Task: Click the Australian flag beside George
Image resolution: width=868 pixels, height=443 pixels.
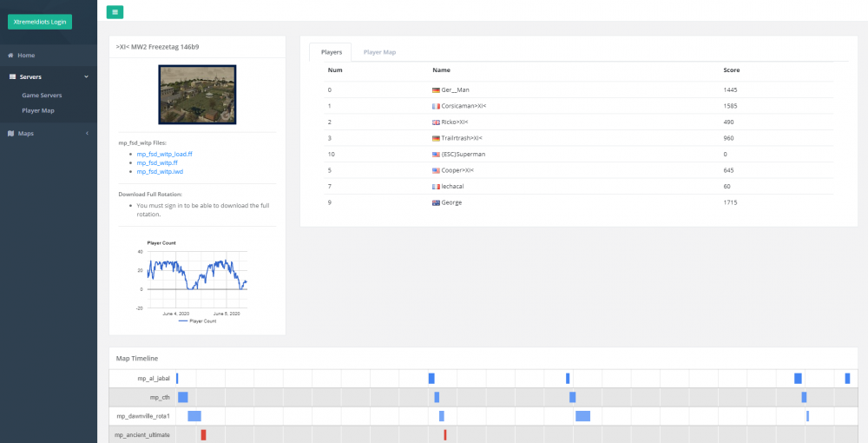Action: click(436, 202)
